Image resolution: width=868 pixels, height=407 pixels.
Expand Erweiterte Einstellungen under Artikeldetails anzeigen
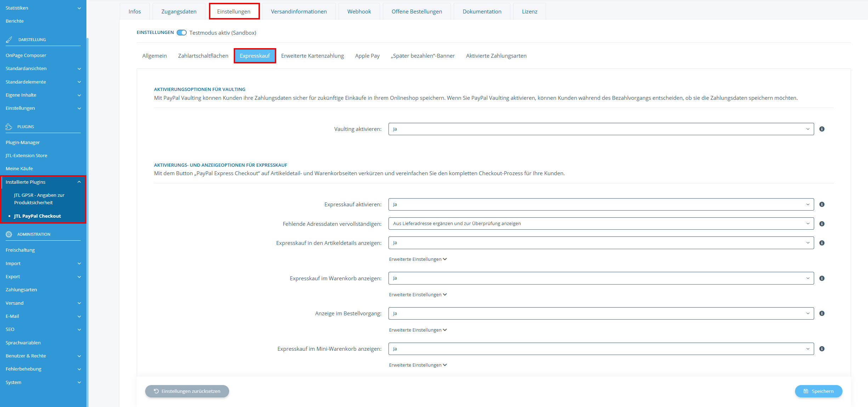coord(418,259)
